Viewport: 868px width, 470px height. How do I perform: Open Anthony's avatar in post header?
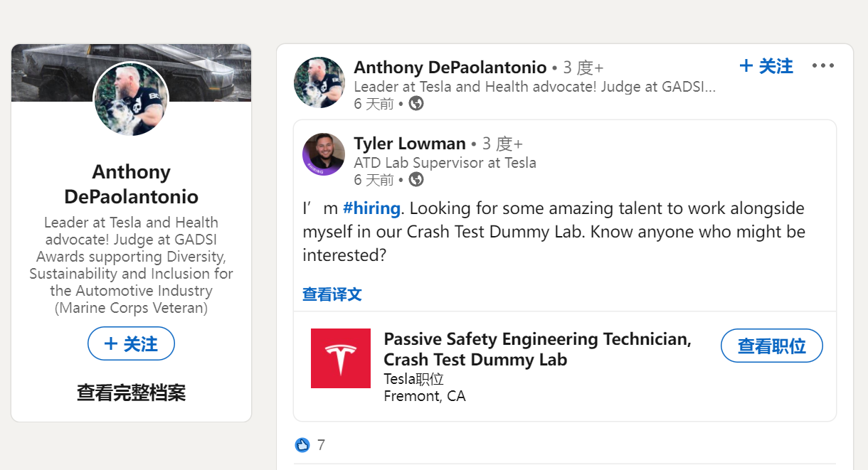(319, 82)
